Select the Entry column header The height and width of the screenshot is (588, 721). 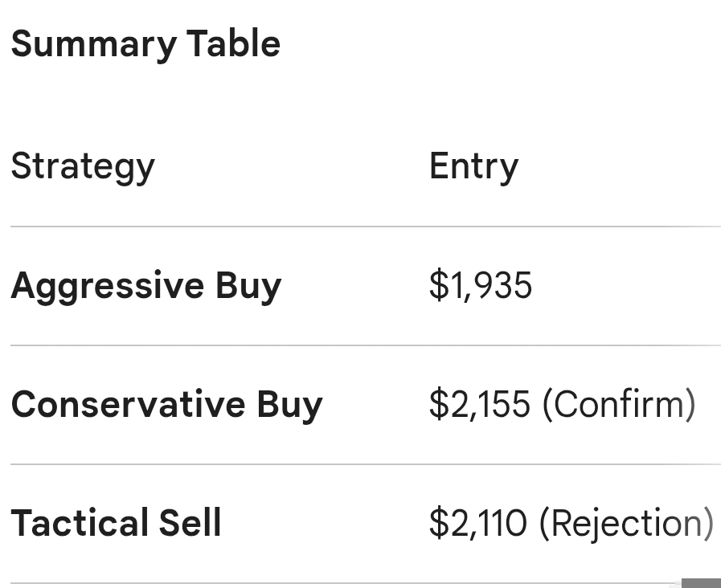pos(473,166)
